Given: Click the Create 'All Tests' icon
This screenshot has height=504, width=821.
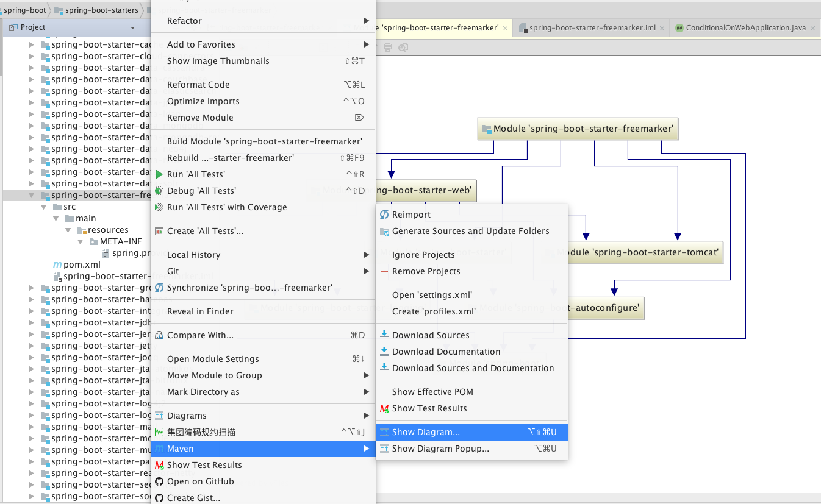Looking at the screenshot, I should coord(159,231).
